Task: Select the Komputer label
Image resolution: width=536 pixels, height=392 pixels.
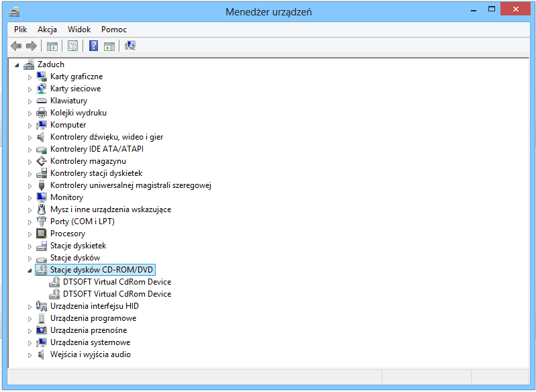Action: (x=68, y=125)
